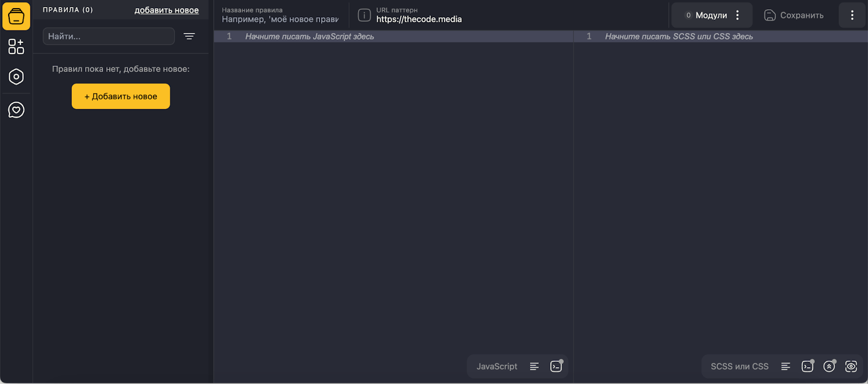Click Сохранить to save the rule

pyautogui.click(x=794, y=15)
